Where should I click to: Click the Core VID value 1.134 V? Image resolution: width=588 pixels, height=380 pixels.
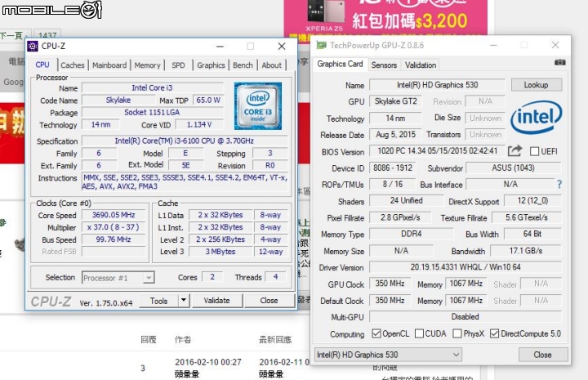pos(199,124)
